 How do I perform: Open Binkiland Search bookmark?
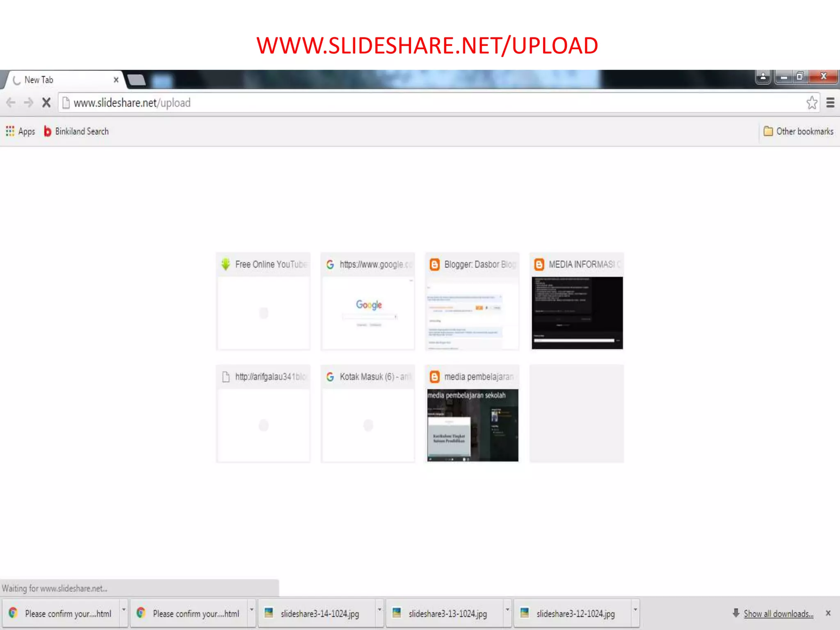click(x=76, y=131)
